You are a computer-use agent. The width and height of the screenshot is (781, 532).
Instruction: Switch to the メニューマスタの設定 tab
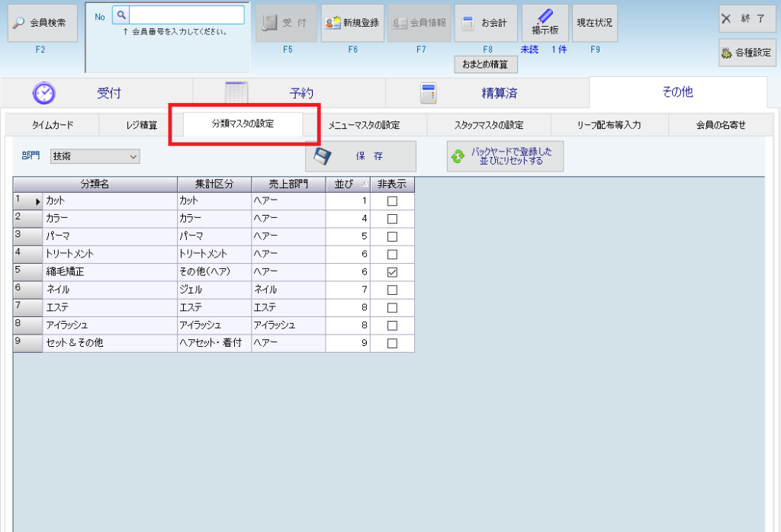364,125
